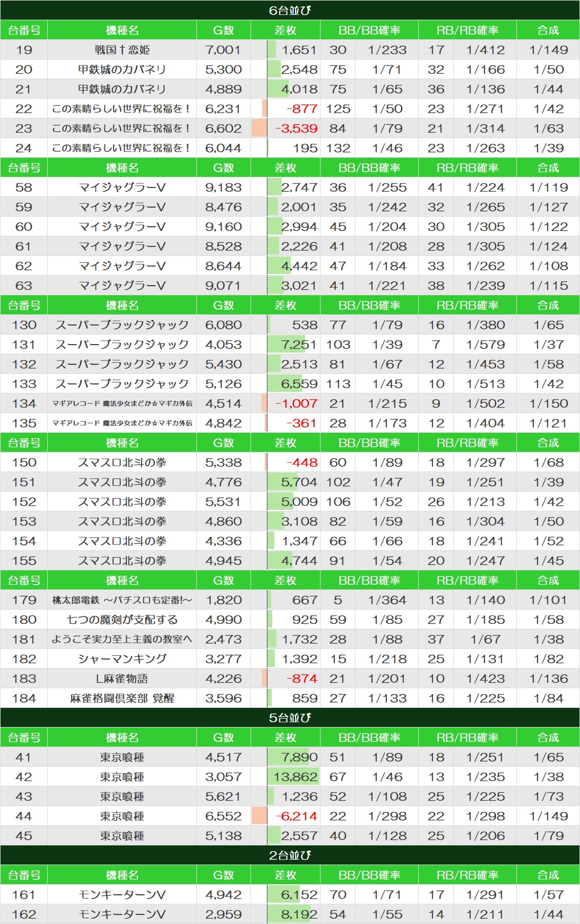580x924 pixels.
Task: Click the 差枚 value '2,557'
Action: pos(299,836)
